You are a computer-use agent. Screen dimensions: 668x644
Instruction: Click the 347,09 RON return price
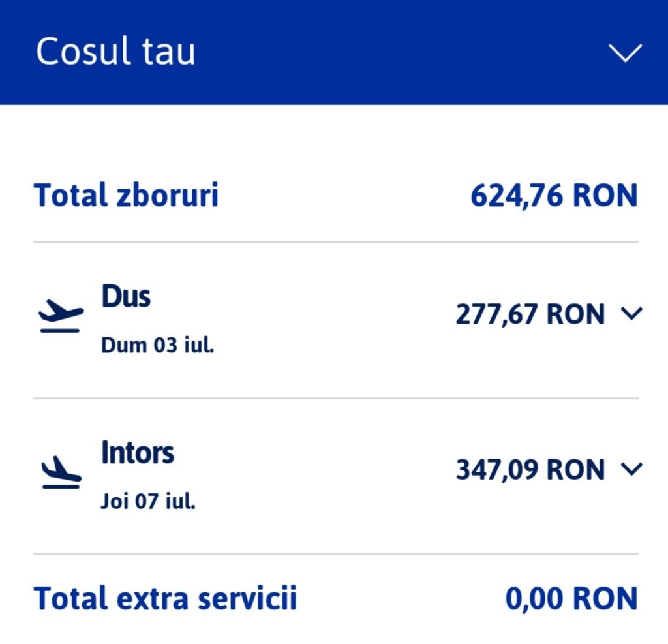click(530, 469)
